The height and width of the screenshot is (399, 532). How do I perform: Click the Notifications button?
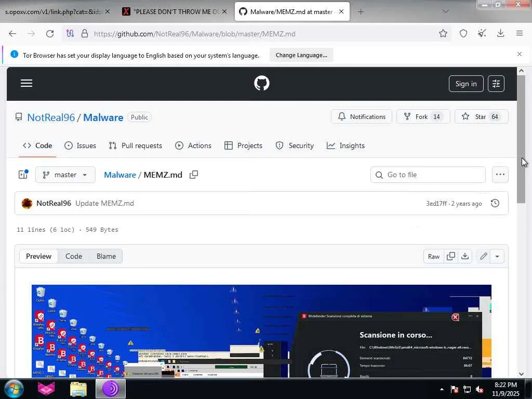click(362, 117)
